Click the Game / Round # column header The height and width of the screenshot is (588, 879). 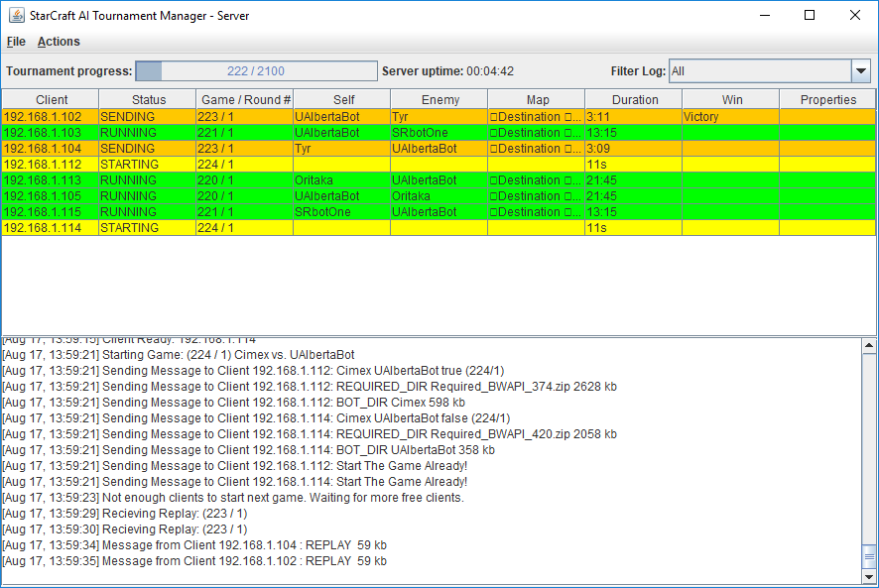[x=245, y=100]
